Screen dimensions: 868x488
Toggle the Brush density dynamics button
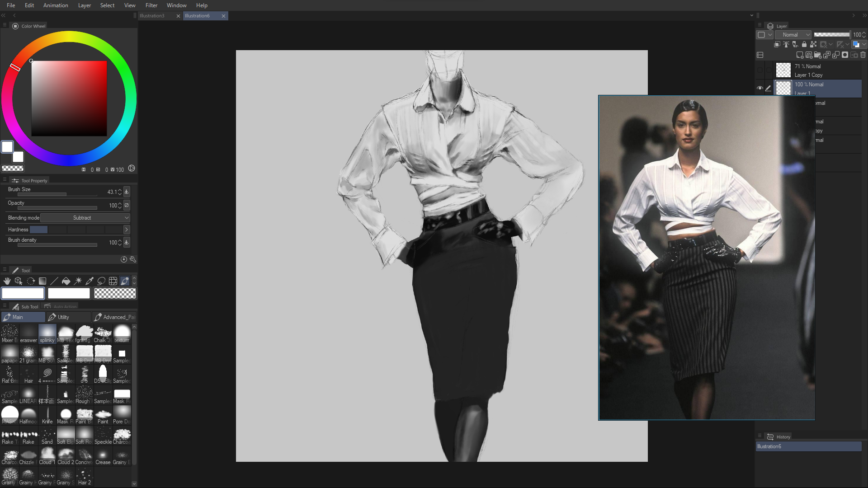click(127, 242)
